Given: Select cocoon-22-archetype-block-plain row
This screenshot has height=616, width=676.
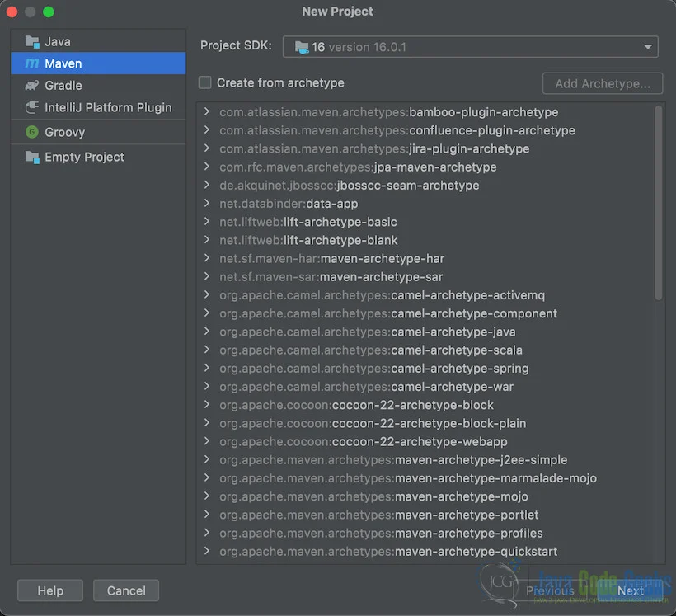Looking at the screenshot, I should (x=427, y=423).
